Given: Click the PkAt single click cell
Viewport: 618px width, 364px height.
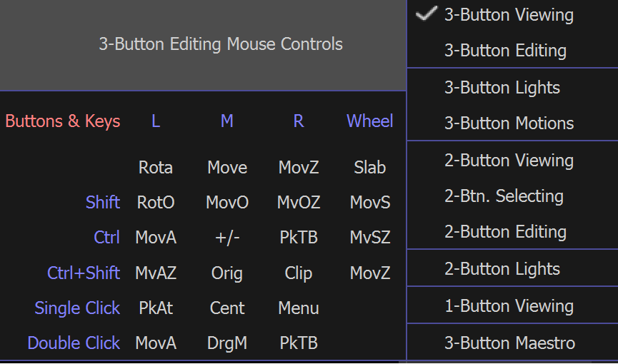Looking at the screenshot, I should 156,308.
